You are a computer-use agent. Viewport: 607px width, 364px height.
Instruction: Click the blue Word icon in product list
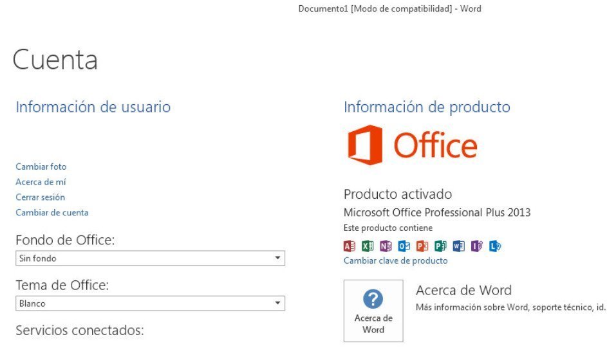click(458, 246)
